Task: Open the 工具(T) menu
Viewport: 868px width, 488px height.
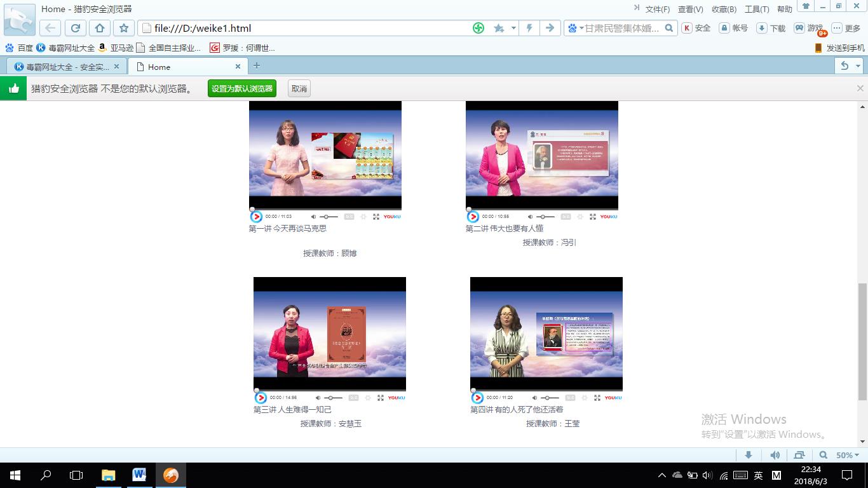Action: click(756, 9)
